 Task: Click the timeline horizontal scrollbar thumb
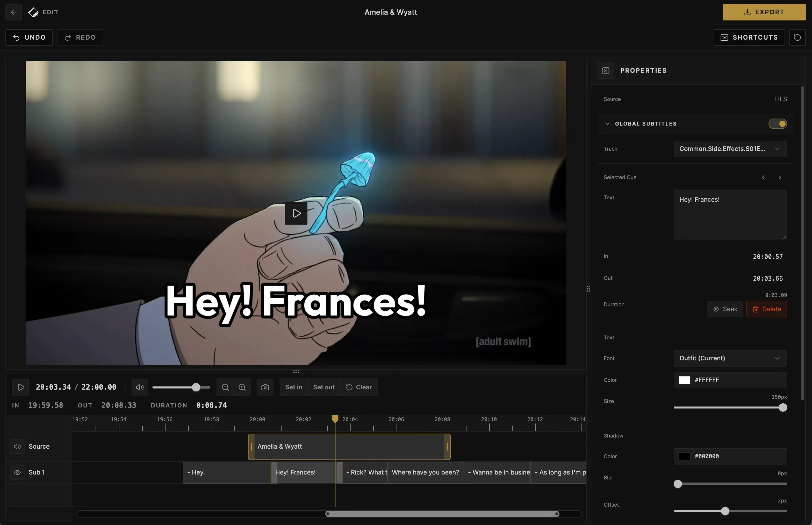442,514
